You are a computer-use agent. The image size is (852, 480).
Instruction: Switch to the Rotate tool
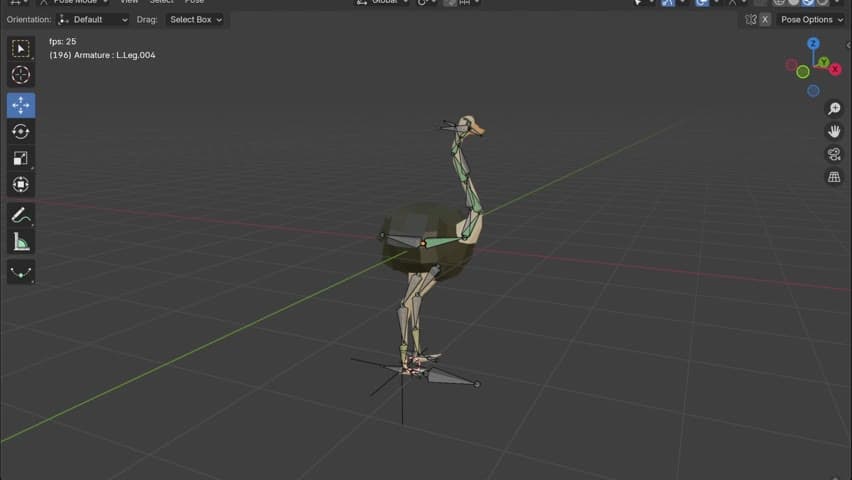pyautogui.click(x=21, y=132)
